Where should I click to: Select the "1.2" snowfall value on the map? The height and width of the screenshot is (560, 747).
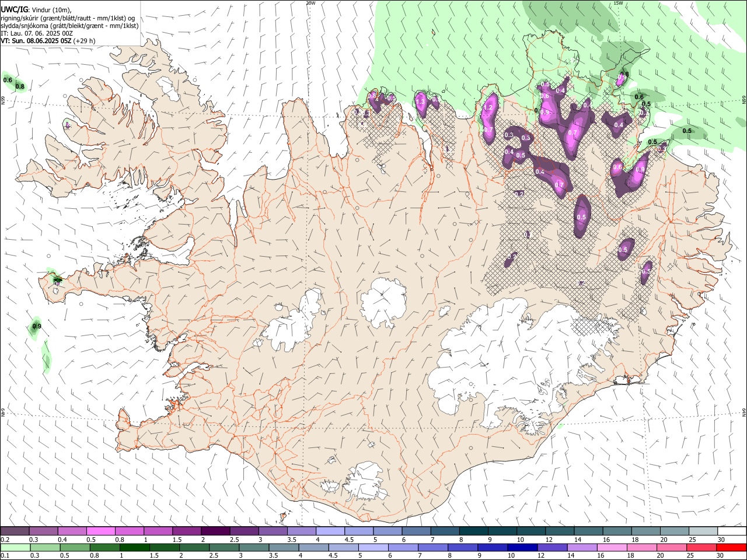[x=488, y=108]
